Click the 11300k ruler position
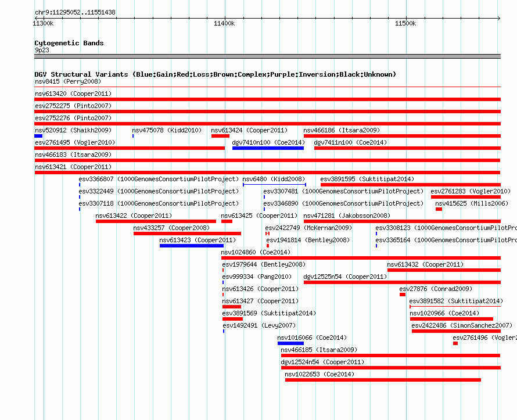 pos(43,23)
